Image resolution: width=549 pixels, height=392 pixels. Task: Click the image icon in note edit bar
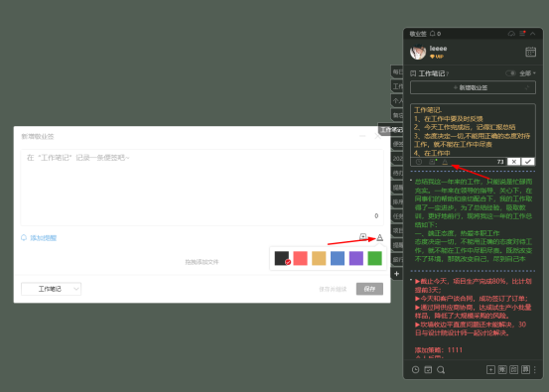pyautogui.click(x=432, y=162)
